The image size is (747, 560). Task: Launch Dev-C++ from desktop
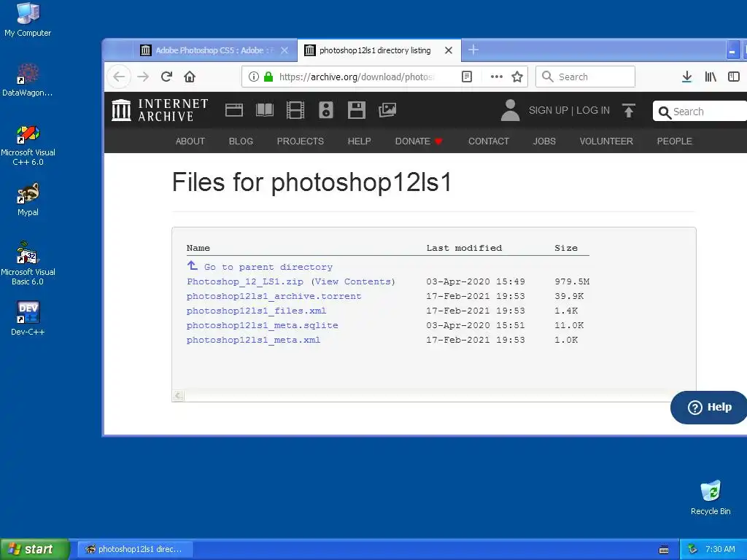tap(28, 319)
